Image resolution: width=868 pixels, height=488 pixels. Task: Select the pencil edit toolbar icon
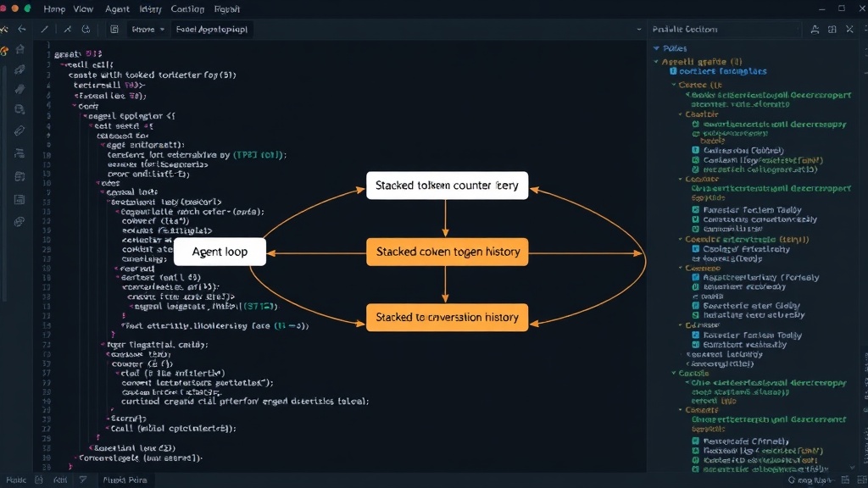(x=45, y=30)
